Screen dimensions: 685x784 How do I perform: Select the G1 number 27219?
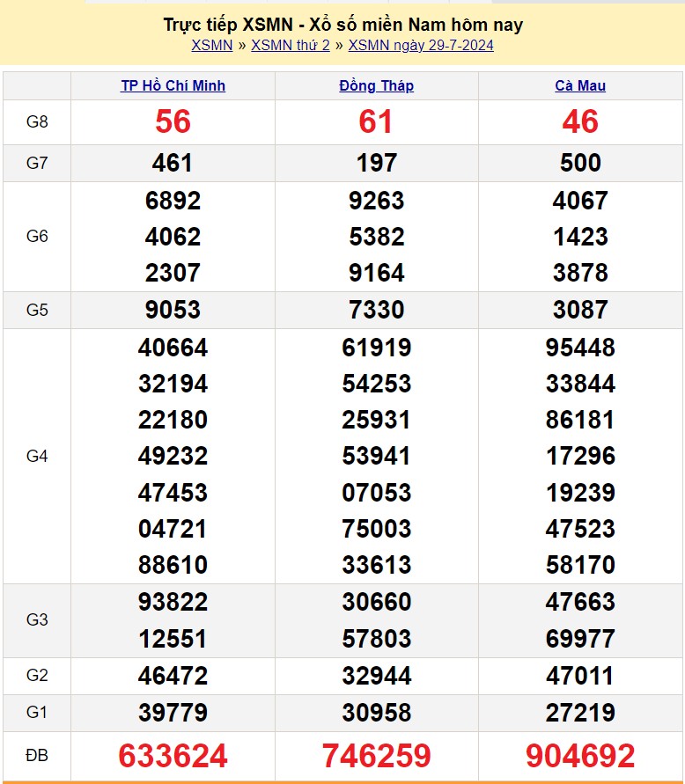point(580,713)
